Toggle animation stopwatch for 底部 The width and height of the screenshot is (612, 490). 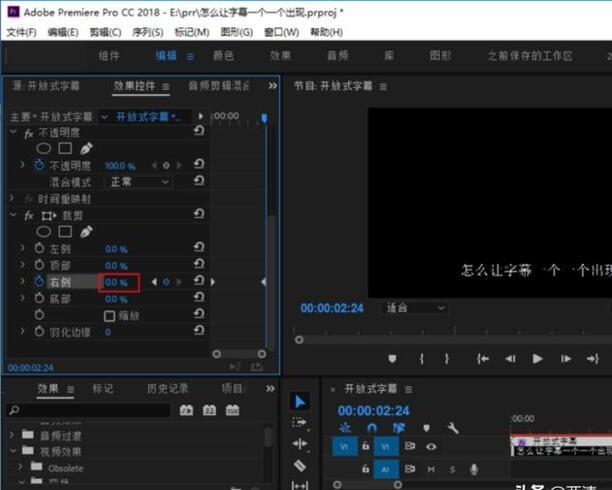click(x=39, y=298)
